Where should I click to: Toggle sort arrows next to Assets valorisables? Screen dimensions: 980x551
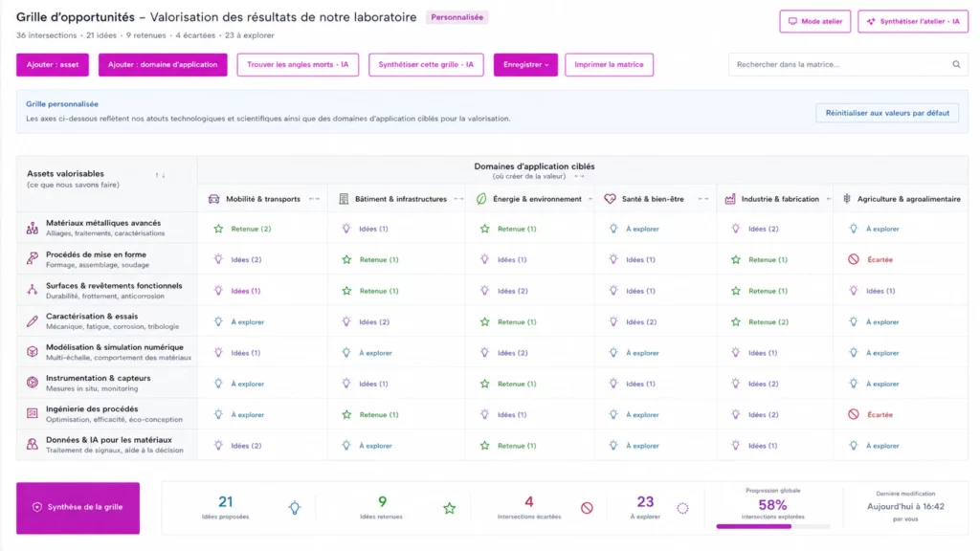coord(160,176)
